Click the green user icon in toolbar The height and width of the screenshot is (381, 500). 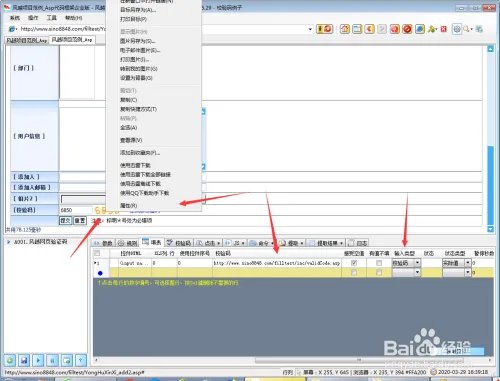point(432,29)
